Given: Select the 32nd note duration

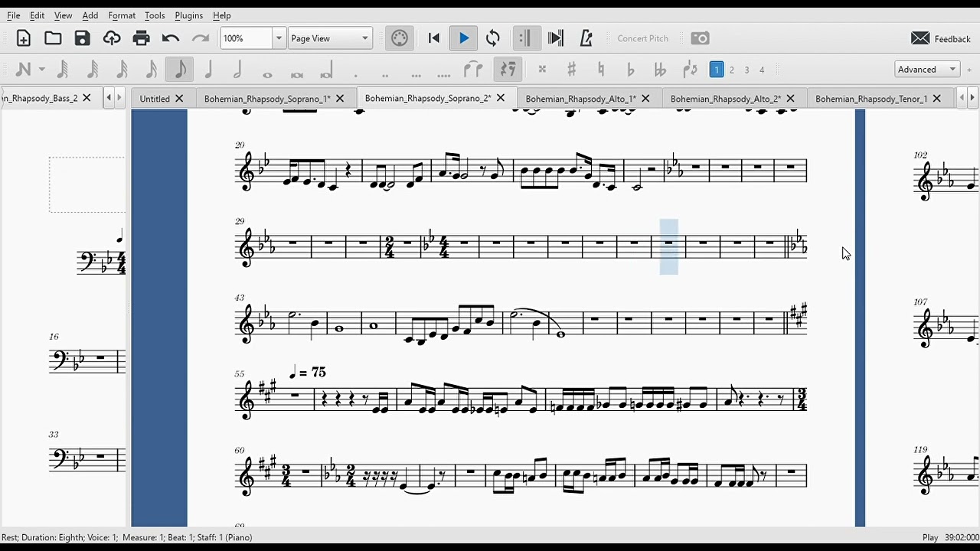Looking at the screenshot, I should [x=122, y=70].
